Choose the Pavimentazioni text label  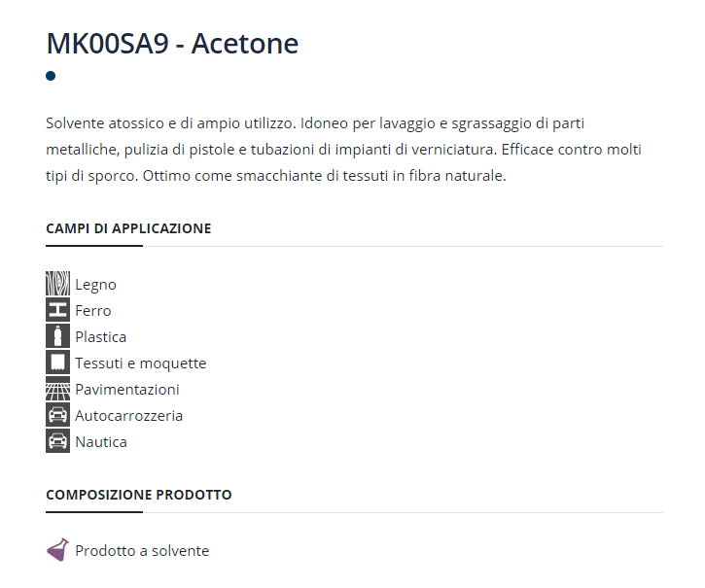click(x=126, y=390)
